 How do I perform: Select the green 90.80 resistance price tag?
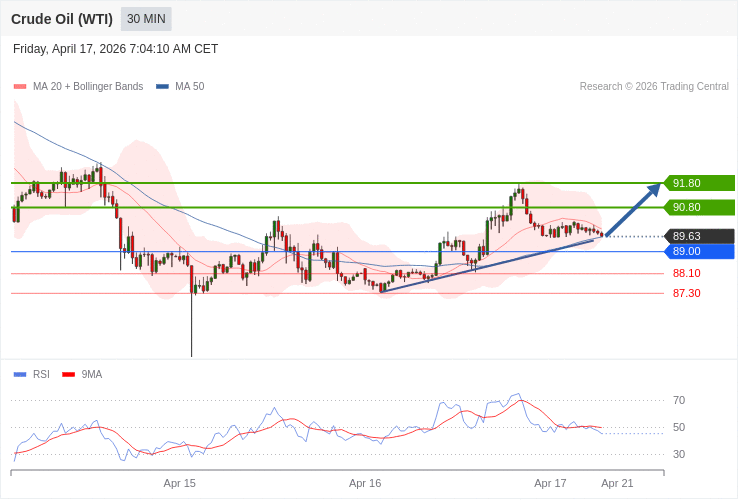coord(699,207)
